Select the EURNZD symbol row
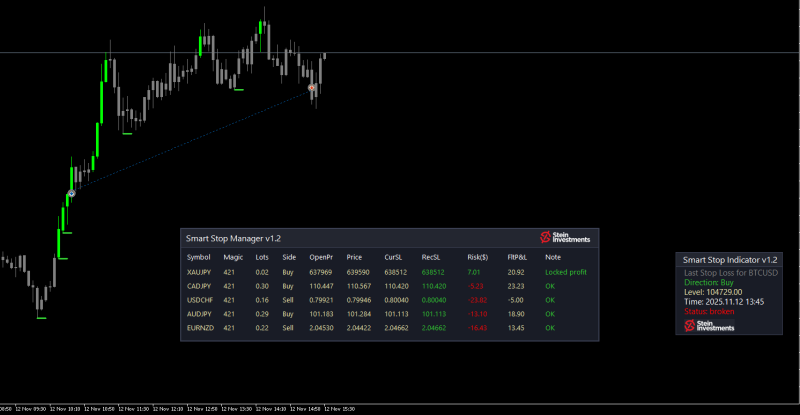 pos(390,328)
